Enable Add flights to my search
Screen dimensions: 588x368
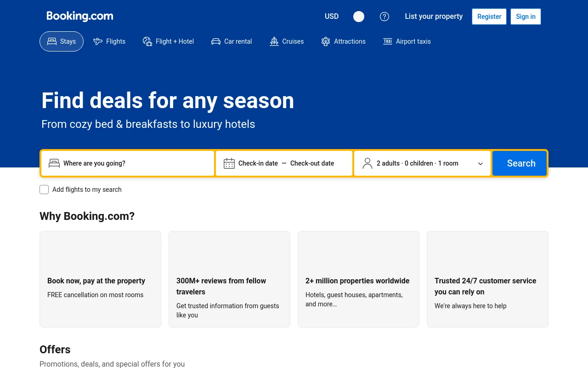coord(44,190)
